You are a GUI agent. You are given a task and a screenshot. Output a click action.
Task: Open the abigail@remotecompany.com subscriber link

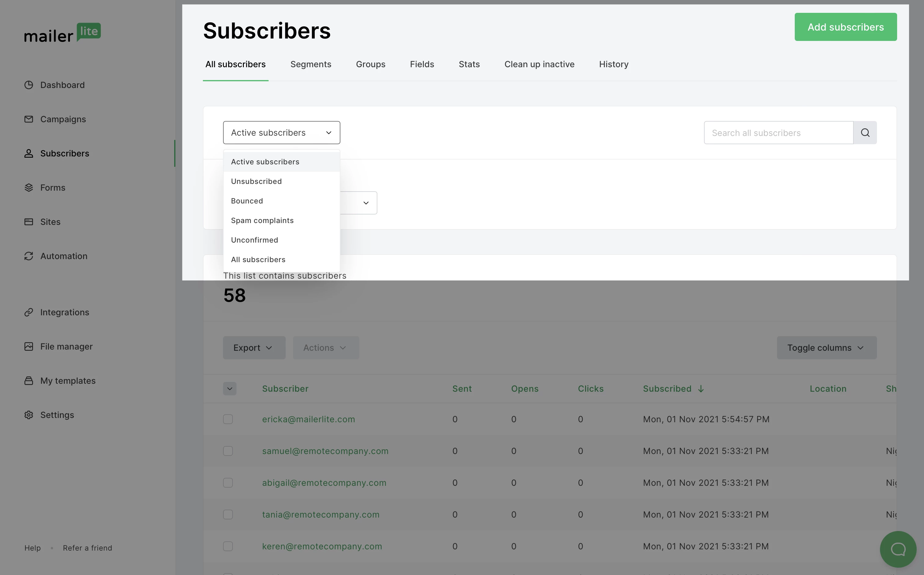(x=324, y=483)
